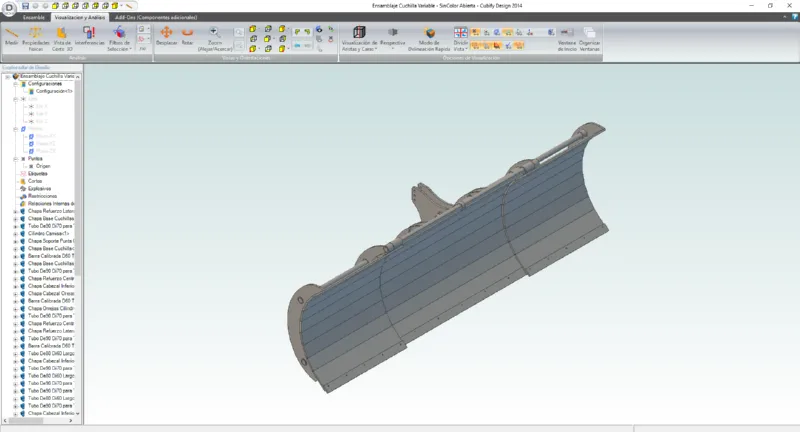Collapse the Configuraciones tree node
This screenshot has width=800, height=432.
pos(15,84)
